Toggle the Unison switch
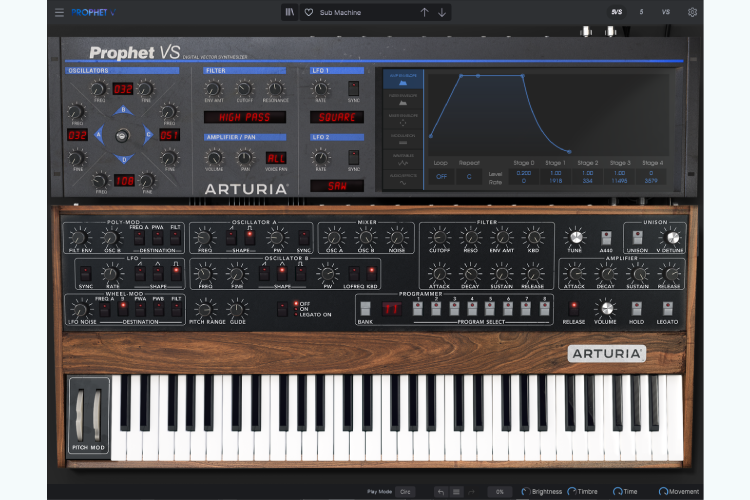750x500 pixels. (637, 237)
